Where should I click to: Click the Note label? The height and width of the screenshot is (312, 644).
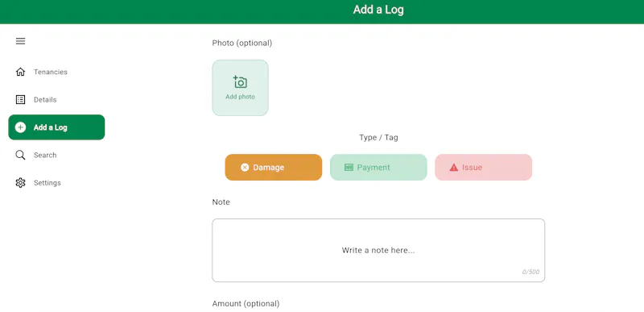tap(221, 202)
